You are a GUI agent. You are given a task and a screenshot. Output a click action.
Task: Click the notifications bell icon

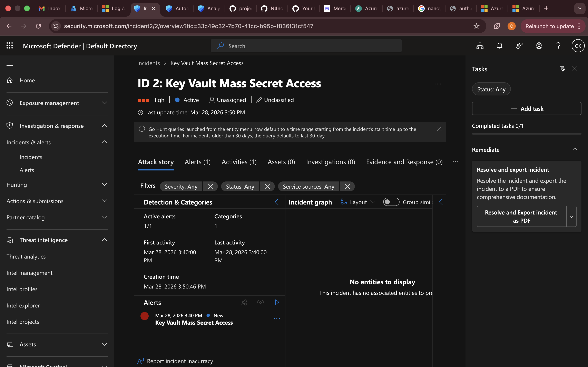(500, 46)
